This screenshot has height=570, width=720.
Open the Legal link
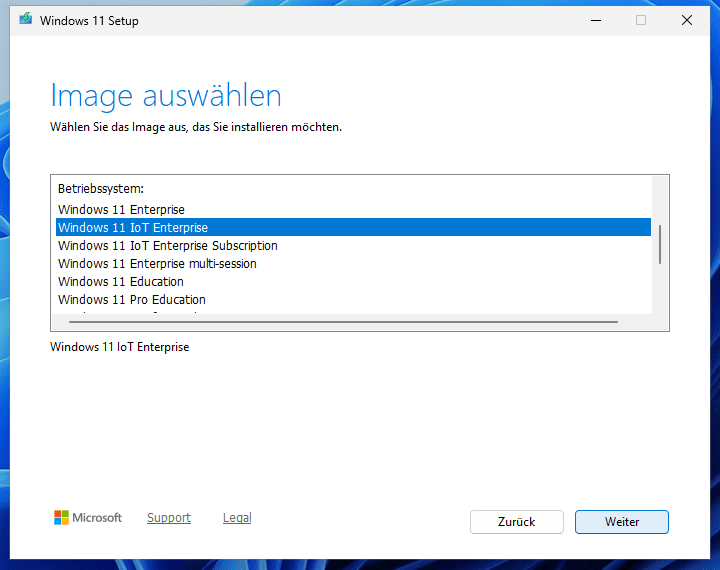pos(237,518)
